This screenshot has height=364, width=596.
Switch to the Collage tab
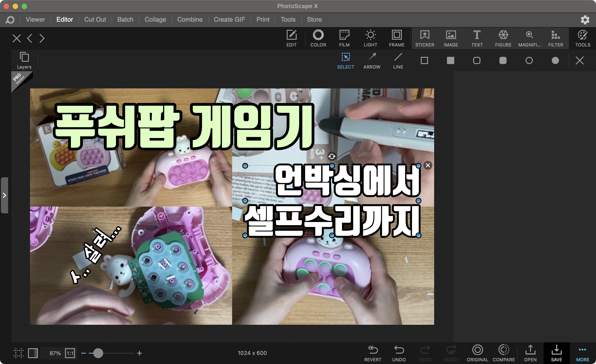(155, 19)
